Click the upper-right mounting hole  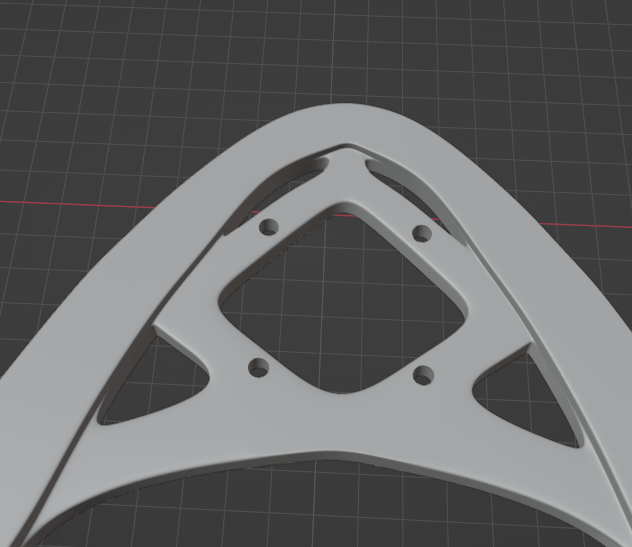point(422,234)
